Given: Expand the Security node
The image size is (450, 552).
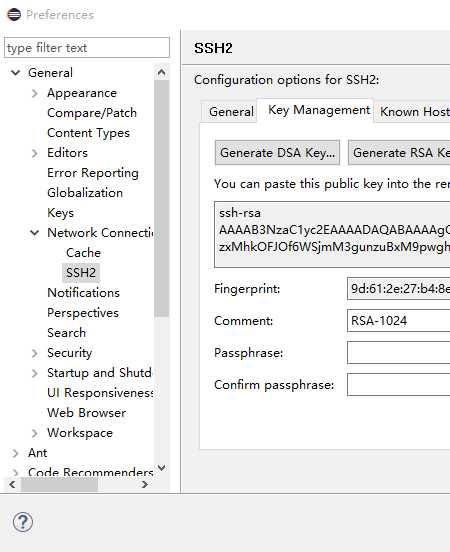Looking at the screenshot, I should [x=35, y=353].
